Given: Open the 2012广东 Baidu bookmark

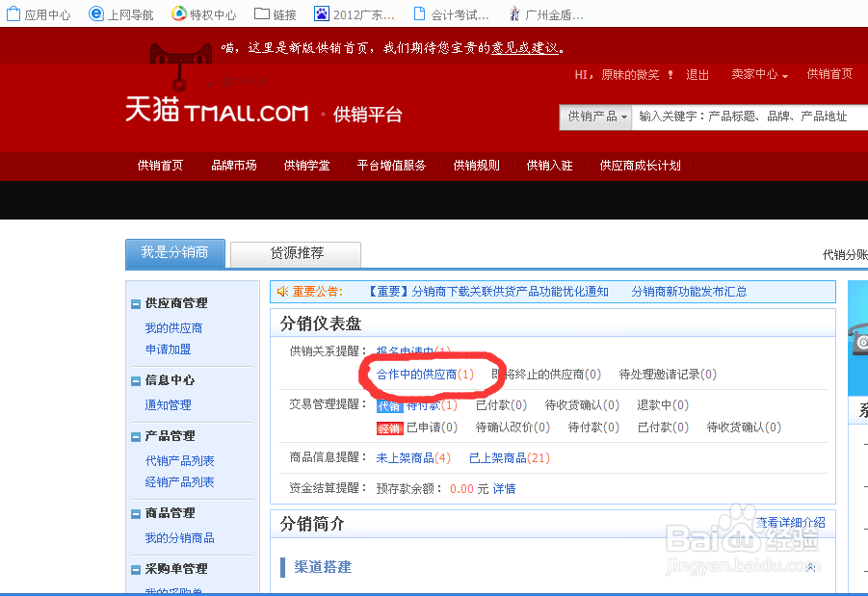Looking at the screenshot, I should pyautogui.click(x=355, y=14).
